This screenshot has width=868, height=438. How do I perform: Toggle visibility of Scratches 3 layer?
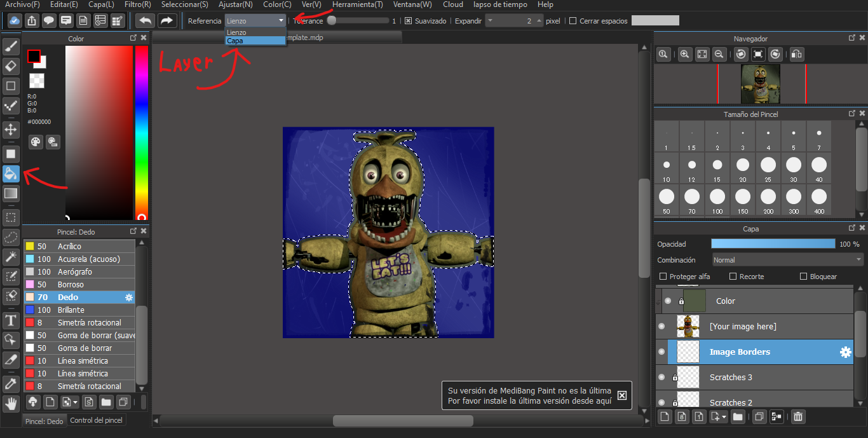661,377
